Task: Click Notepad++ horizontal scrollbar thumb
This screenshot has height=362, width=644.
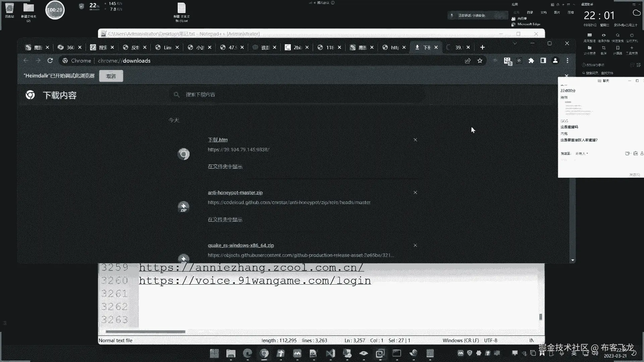Action: pyautogui.click(x=145, y=332)
